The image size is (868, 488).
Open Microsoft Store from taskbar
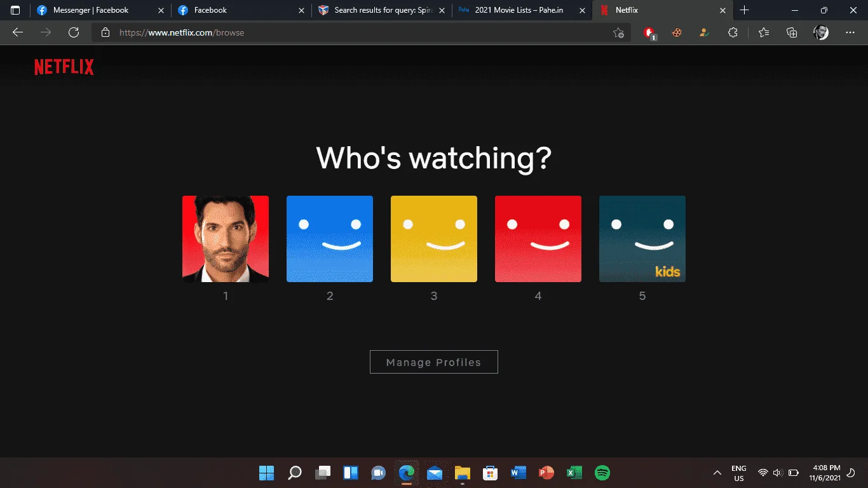(490, 473)
